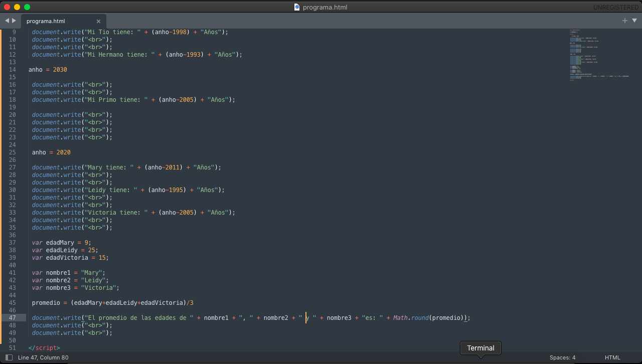
Task: Click line number 14 in gutter
Action: pos(13,70)
